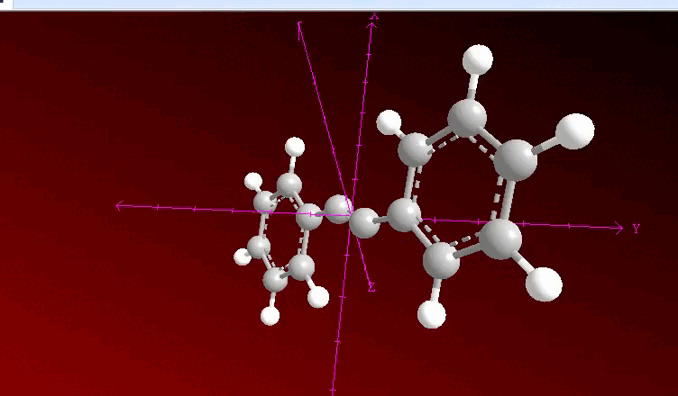Image resolution: width=678 pixels, height=396 pixels.
Task: Click the hydrogen at the far right of the large ring
Action: click(x=575, y=131)
